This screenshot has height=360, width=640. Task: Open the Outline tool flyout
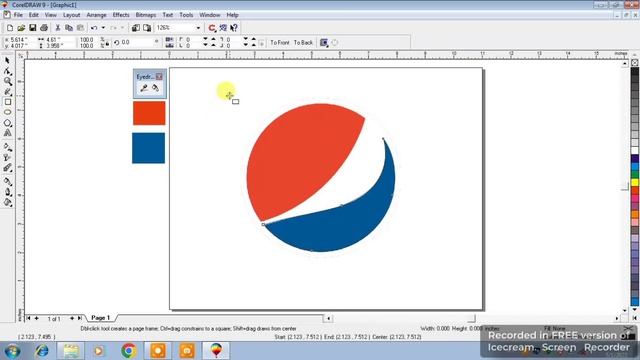[x=7, y=192]
